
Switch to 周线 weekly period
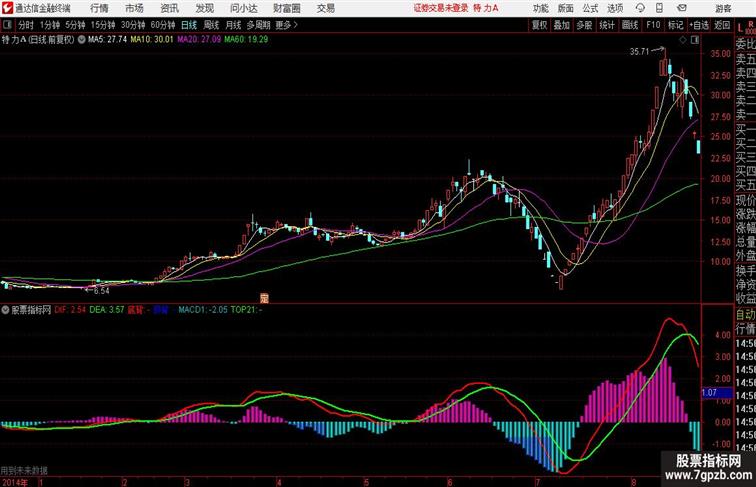pyautogui.click(x=211, y=25)
